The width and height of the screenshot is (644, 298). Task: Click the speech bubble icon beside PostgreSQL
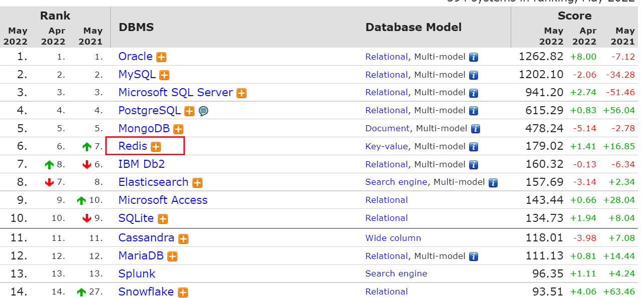click(203, 111)
